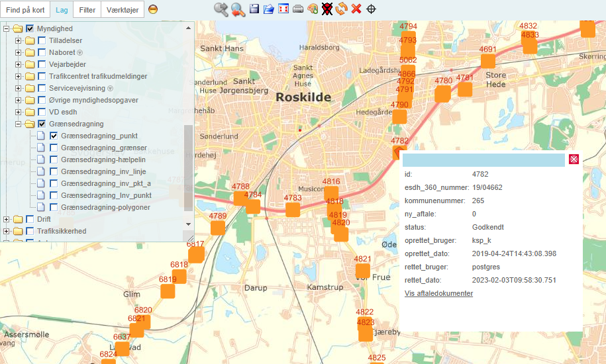Click the full extent icon with red arrows
This screenshot has width=606, height=364.
coord(283,9)
